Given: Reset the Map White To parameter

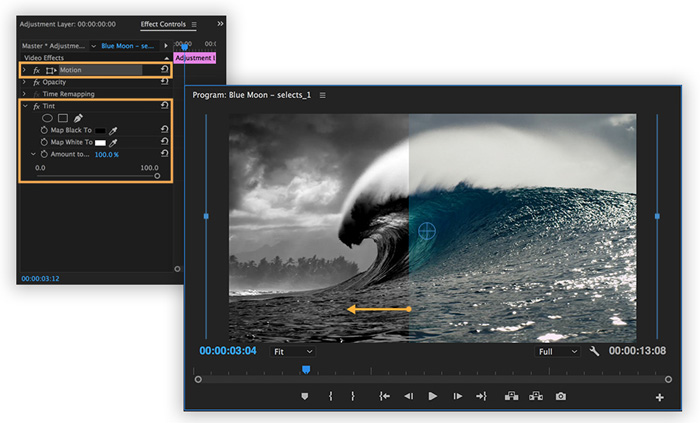Looking at the screenshot, I should (164, 141).
